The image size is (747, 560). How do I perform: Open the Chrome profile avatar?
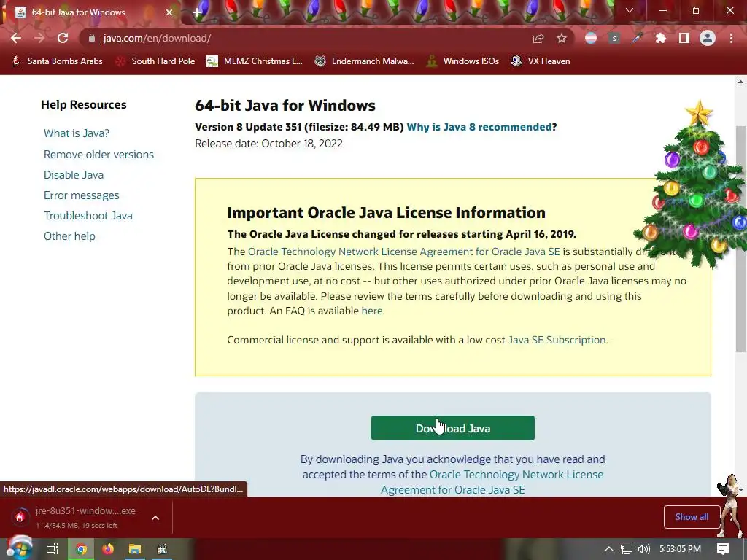[708, 38]
